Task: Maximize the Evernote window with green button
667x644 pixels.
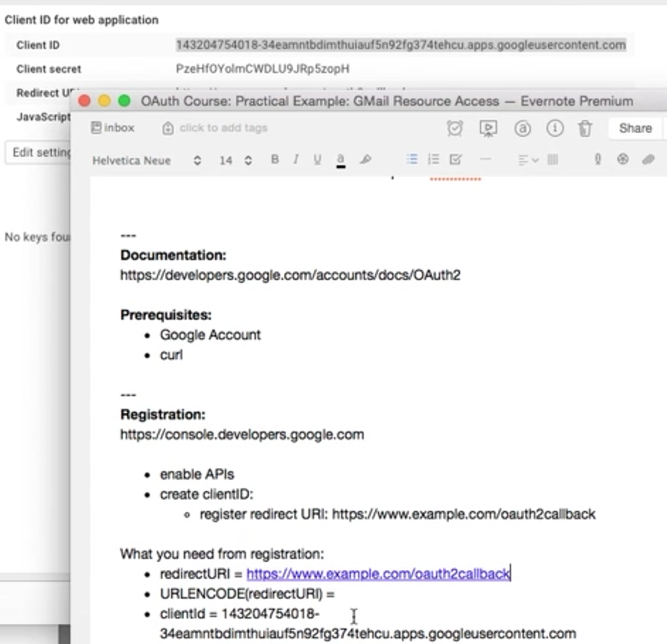Action: [x=124, y=101]
